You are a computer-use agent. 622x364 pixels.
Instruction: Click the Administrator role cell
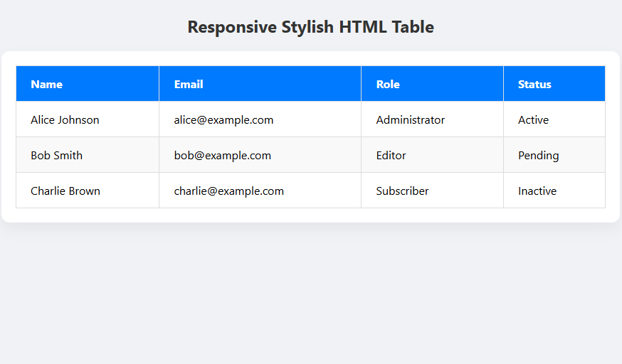pyautogui.click(x=410, y=119)
